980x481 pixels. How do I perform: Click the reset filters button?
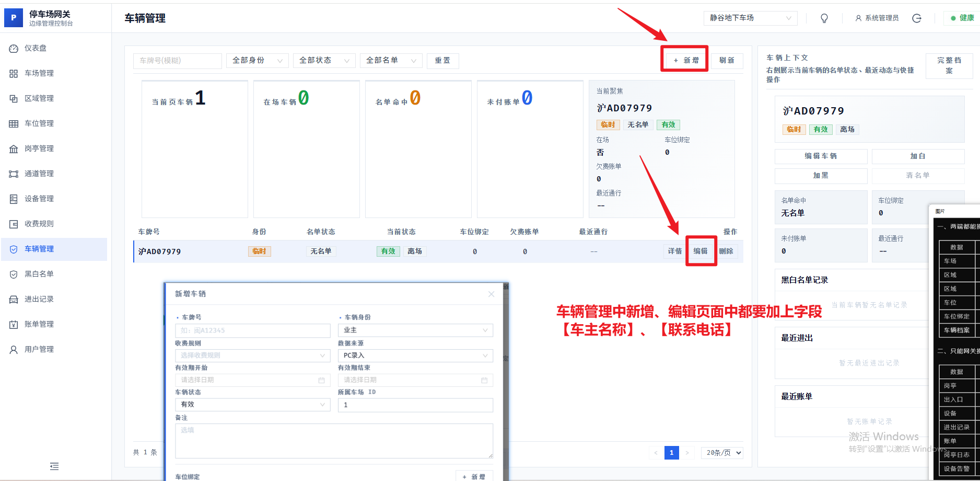point(442,61)
